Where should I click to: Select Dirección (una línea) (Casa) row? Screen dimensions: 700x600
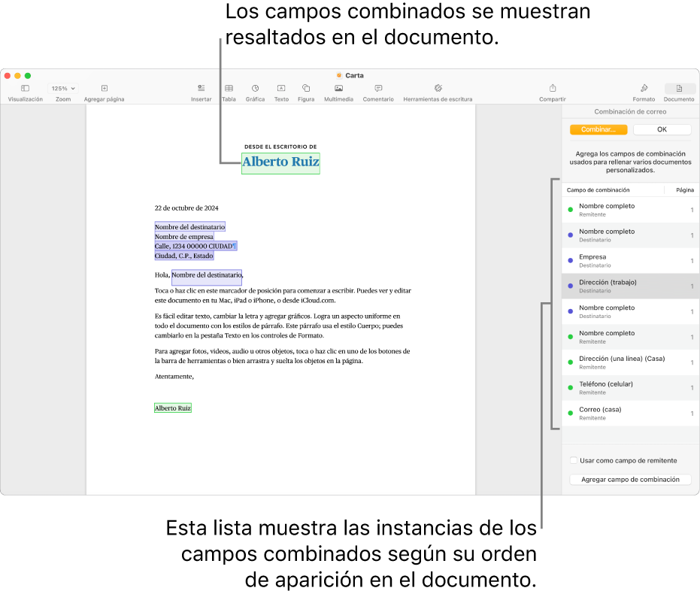[630, 362]
